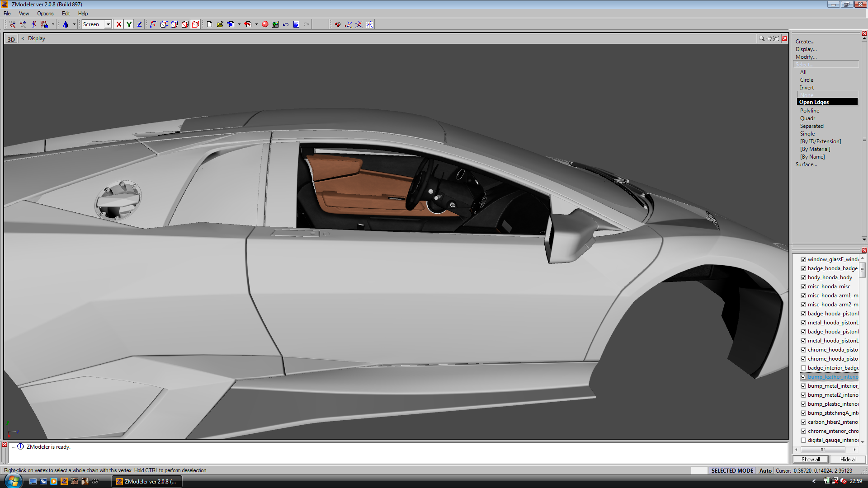Click the undo arrow icon on the toolbar
The image size is (868, 488).
coord(285,24)
